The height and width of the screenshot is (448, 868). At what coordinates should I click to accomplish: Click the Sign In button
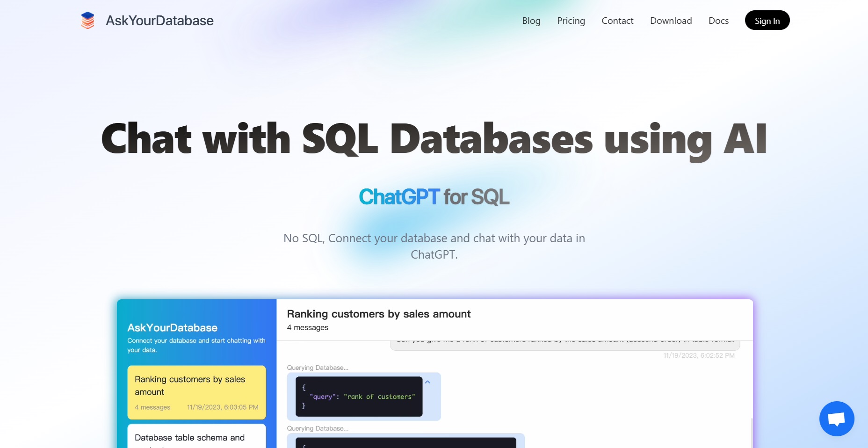click(767, 20)
